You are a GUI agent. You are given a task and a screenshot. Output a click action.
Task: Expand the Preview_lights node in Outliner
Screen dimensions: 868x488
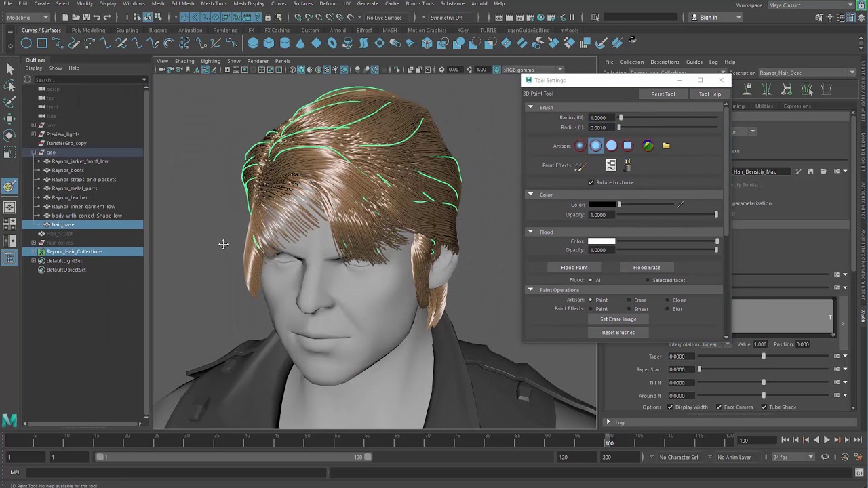(34, 134)
